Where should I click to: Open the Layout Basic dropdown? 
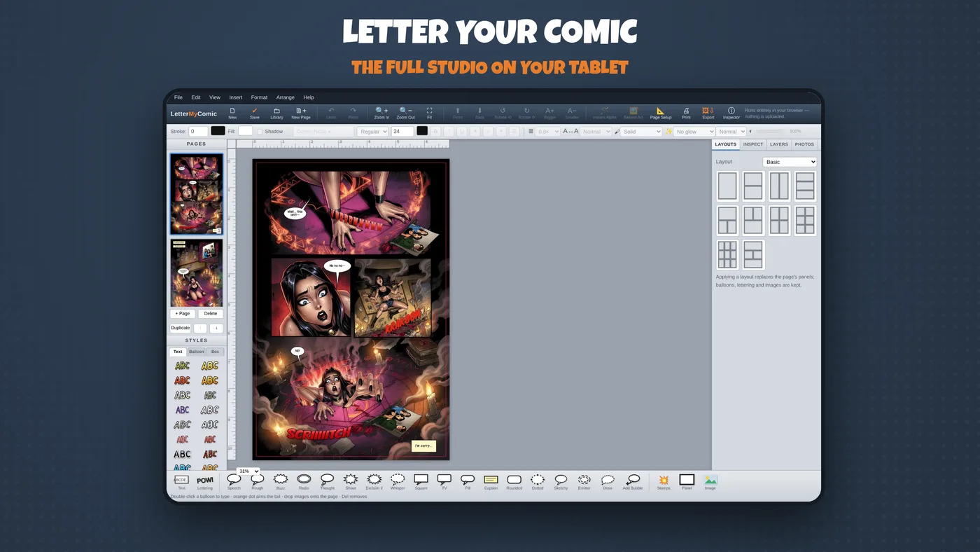pos(790,162)
